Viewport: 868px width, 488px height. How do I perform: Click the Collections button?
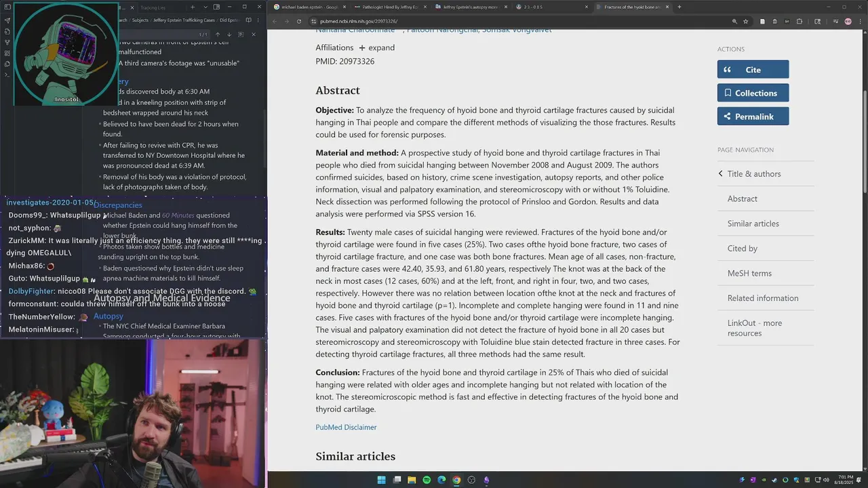coord(753,93)
